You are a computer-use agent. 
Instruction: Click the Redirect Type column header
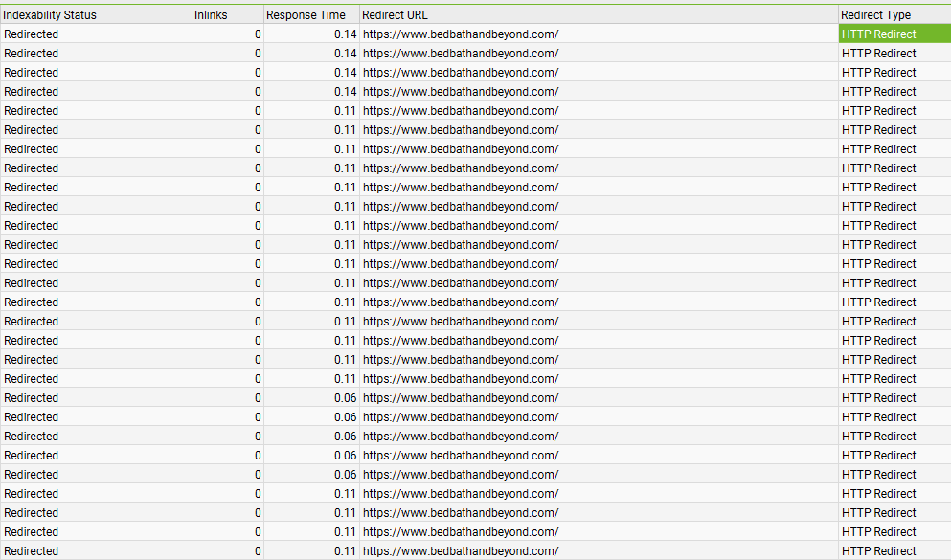(875, 15)
